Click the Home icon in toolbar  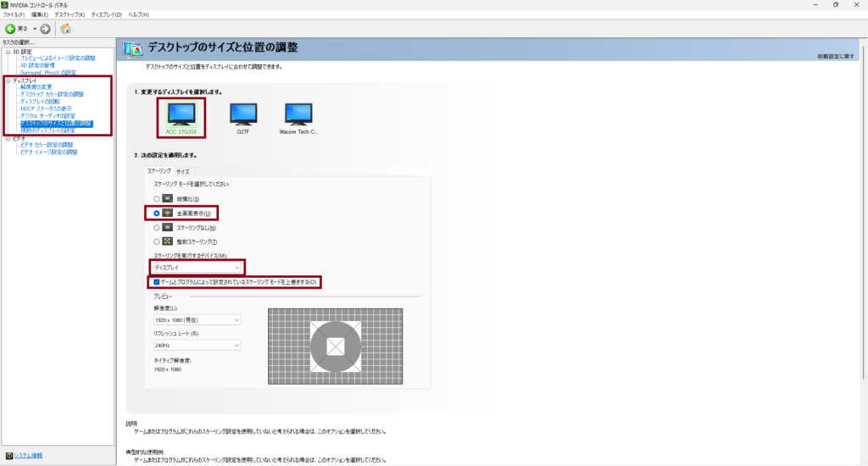click(x=65, y=29)
